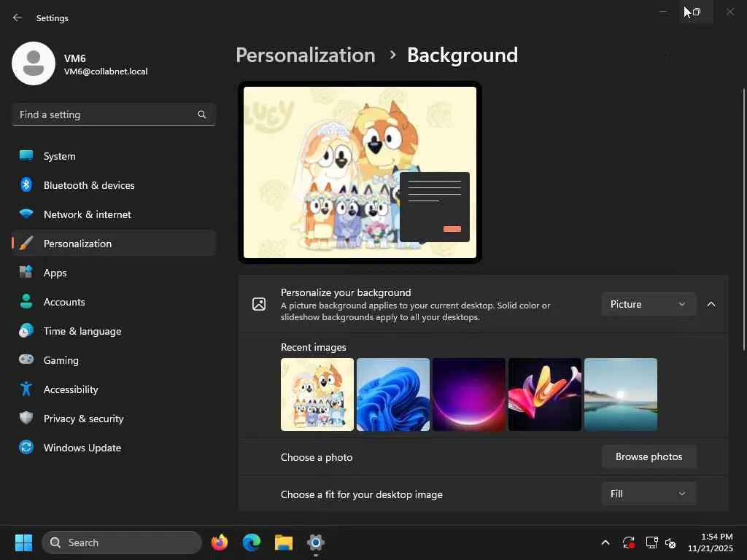
Task: Select the purple glow wallpaper thumbnail
Action: 469,394
